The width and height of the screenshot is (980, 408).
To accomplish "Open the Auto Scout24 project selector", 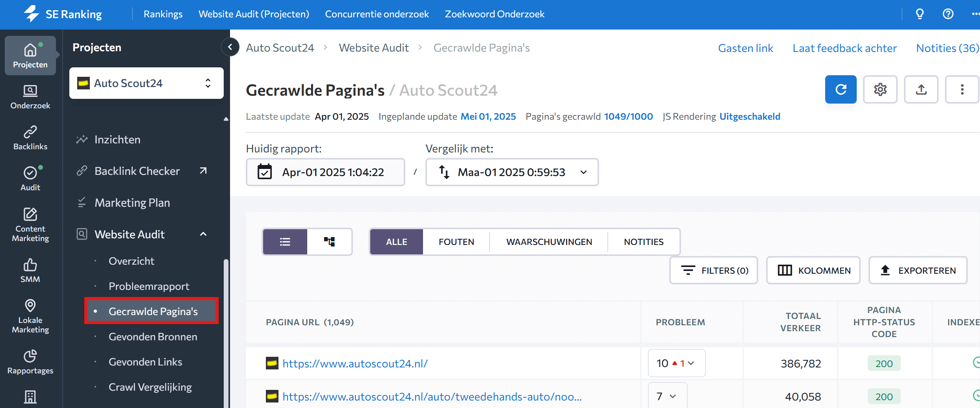I will [147, 83].
